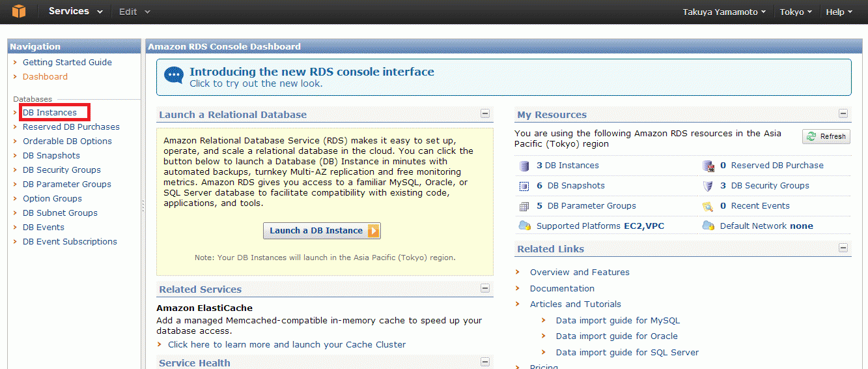Click the navigation panel splitter handle
This screenshot has width=868, height=369.
(143, 206)
